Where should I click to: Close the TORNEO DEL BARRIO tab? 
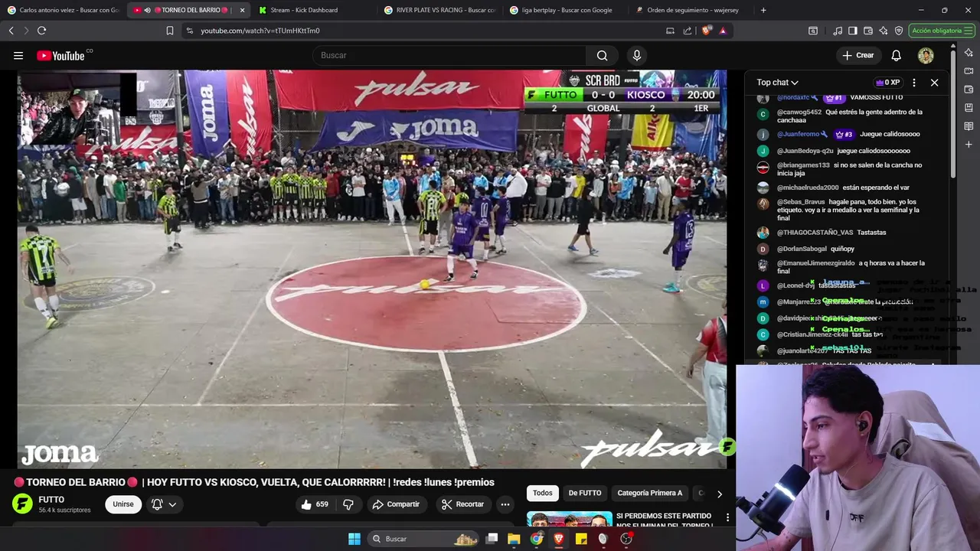[x=242, y=10]
